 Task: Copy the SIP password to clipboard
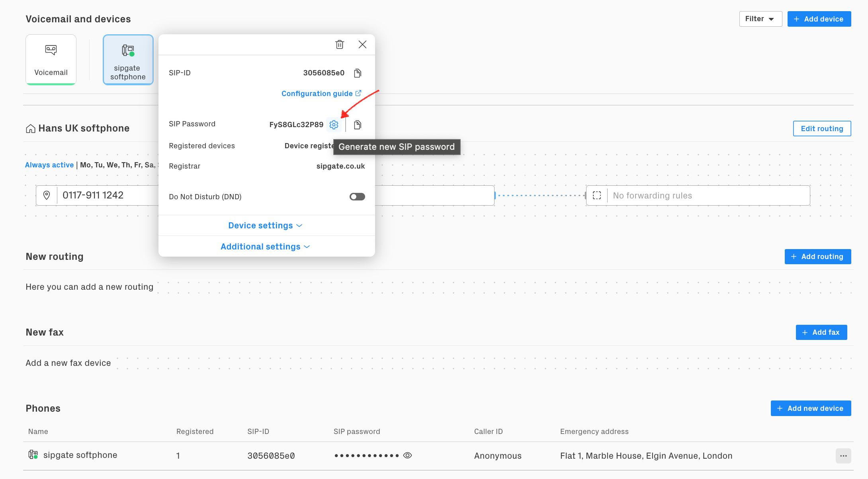pyautogui.click(x=358, y=125)
